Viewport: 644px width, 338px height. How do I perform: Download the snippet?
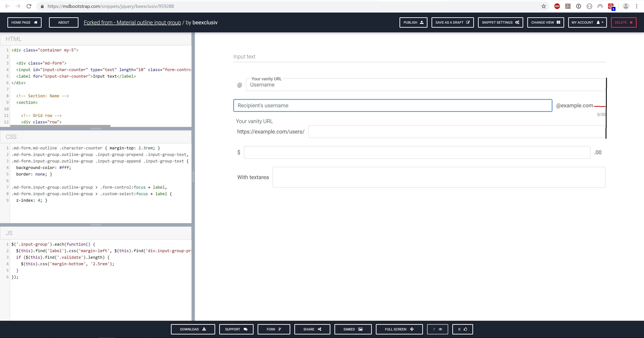[193, 329]
